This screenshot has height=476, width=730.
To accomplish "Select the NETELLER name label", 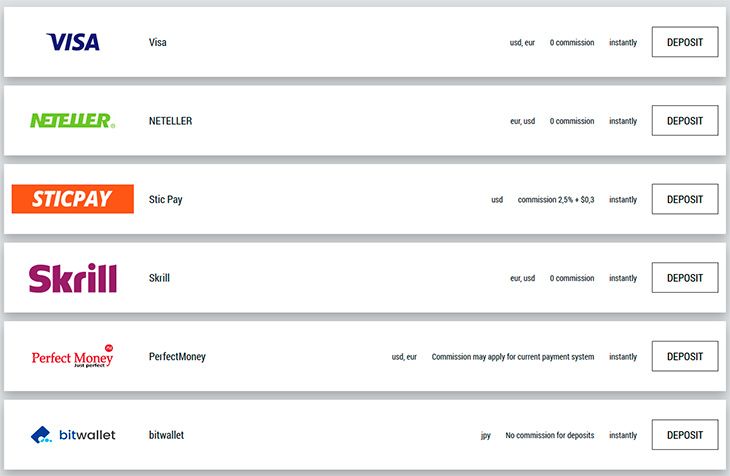I will pyautogui.click(x=170, y=121).
